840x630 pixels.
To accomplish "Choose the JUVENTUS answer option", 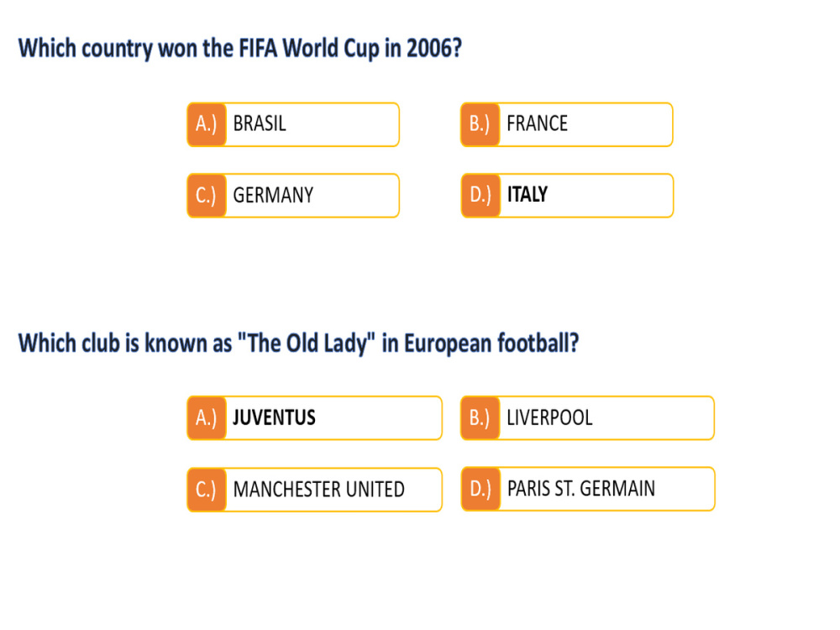I will [x=314, y=417].
